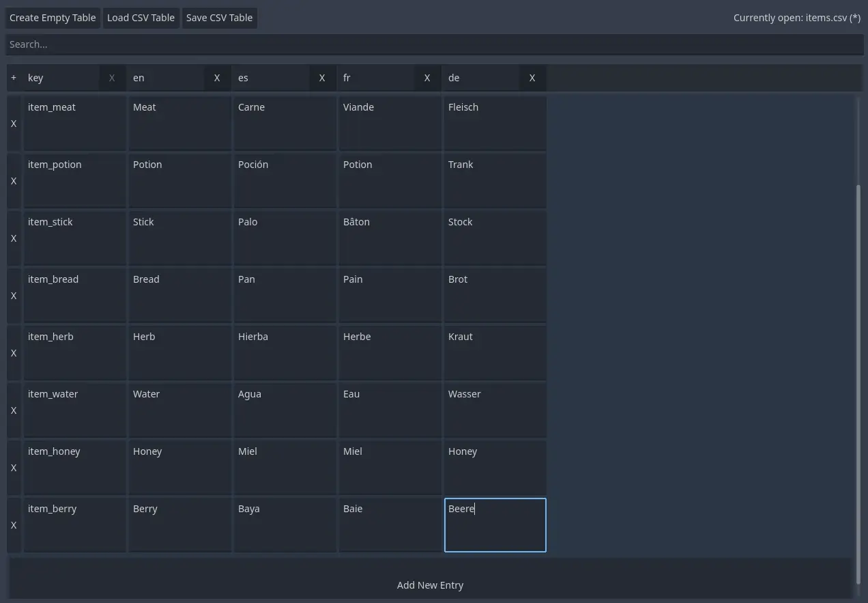
Task: Delete the item_honey row via its X
Action: 13,468
